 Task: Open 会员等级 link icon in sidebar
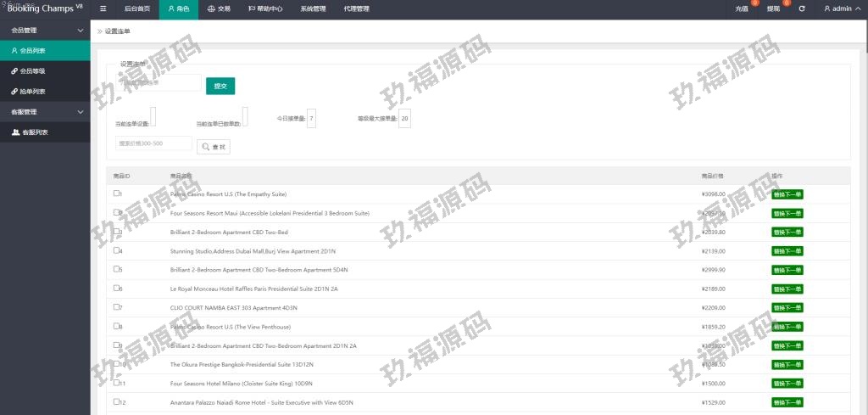[x=14, y=71]
